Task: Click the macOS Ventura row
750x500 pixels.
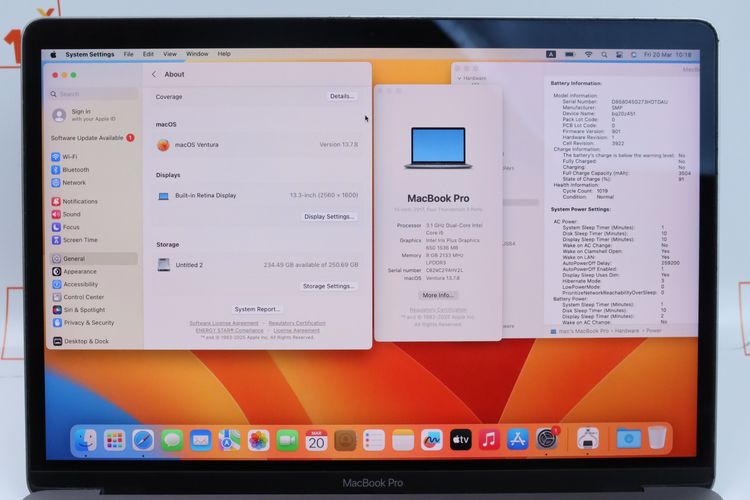Action: click(x=257, y=144)
